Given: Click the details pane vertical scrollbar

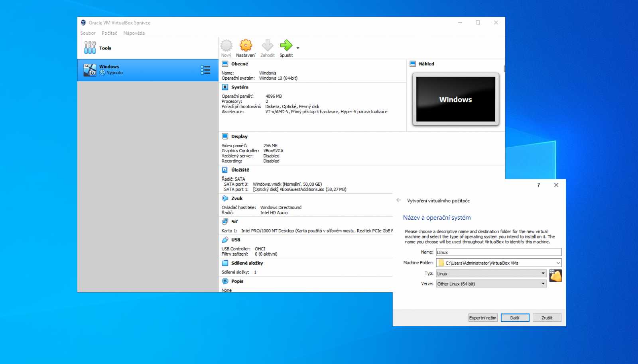Looking at the screenshot, I should (504, 69).
